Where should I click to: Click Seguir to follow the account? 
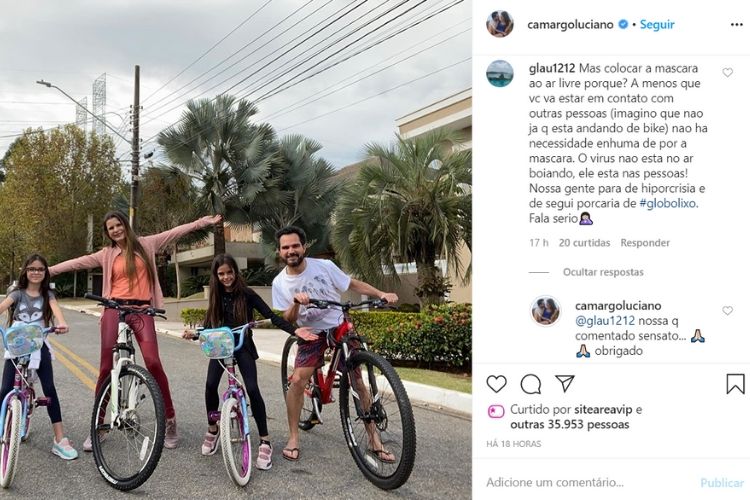(657, 24)
